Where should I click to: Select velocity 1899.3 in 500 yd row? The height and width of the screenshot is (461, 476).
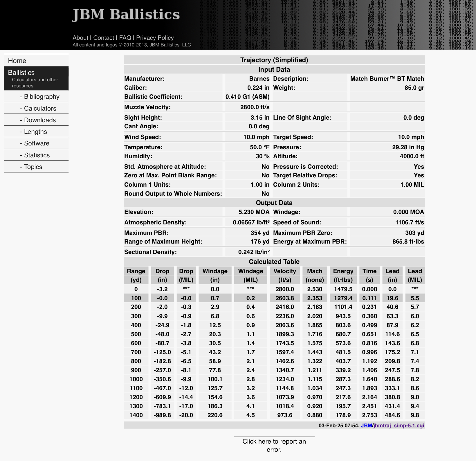[x=284, y=334]
